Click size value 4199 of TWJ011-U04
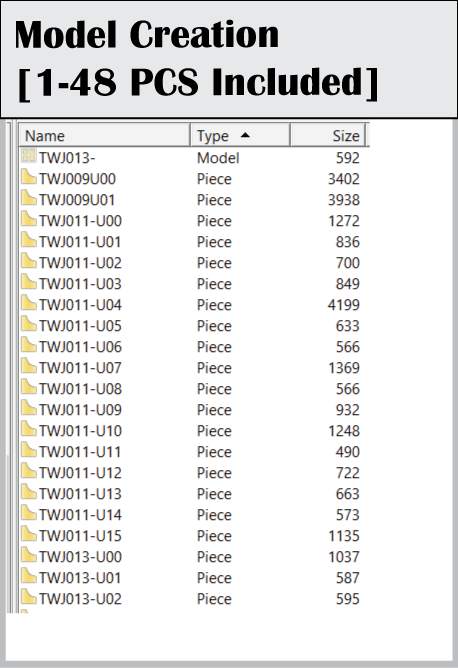This screenshot has height=668, width=458. [x=344, y=305]
